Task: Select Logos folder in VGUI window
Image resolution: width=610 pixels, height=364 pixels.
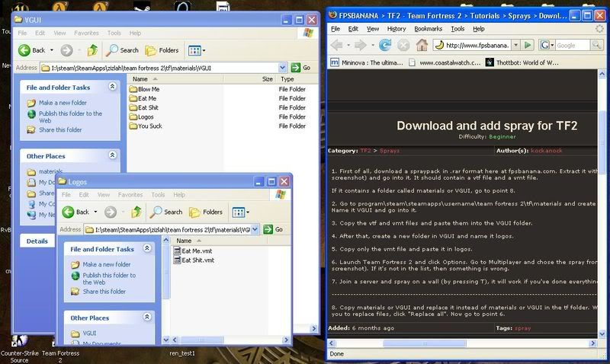Action: pos(141,117)
